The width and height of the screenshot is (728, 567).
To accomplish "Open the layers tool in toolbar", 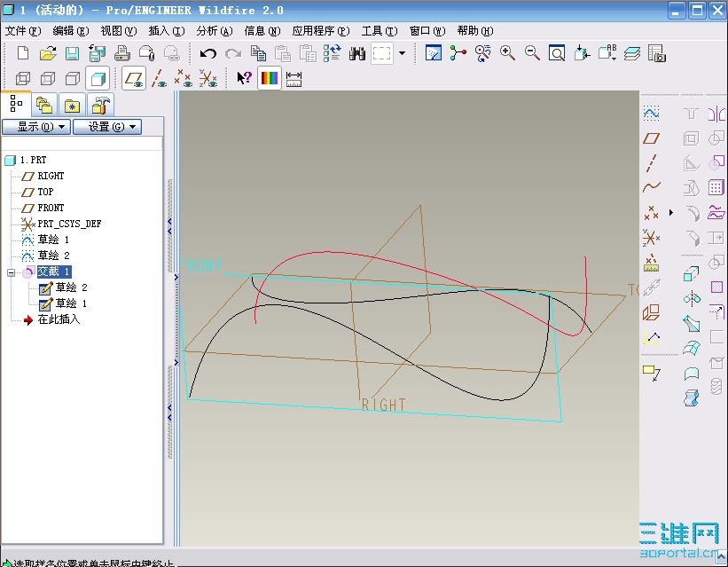I will pos(632,53).
